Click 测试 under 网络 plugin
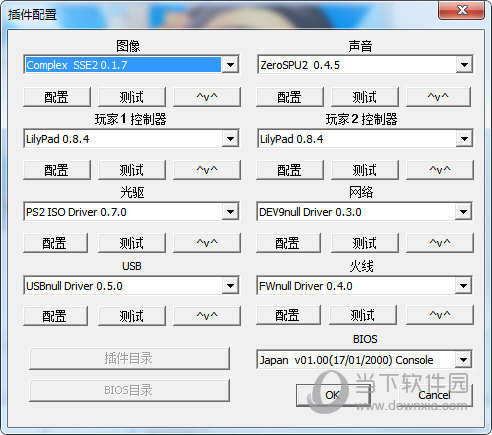The height and width of the screenshot is (435, 492). tap(365, 243)
